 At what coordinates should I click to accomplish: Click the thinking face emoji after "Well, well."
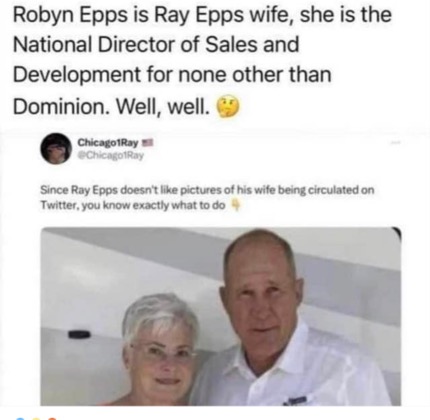pyautogui.click(x=228, y=107)
